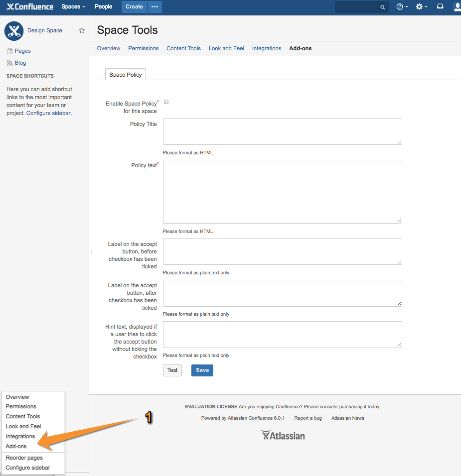Click the Confluence logo in header
Image resolution: width=461 pixels, height=476 pixels.
[30, 7]
